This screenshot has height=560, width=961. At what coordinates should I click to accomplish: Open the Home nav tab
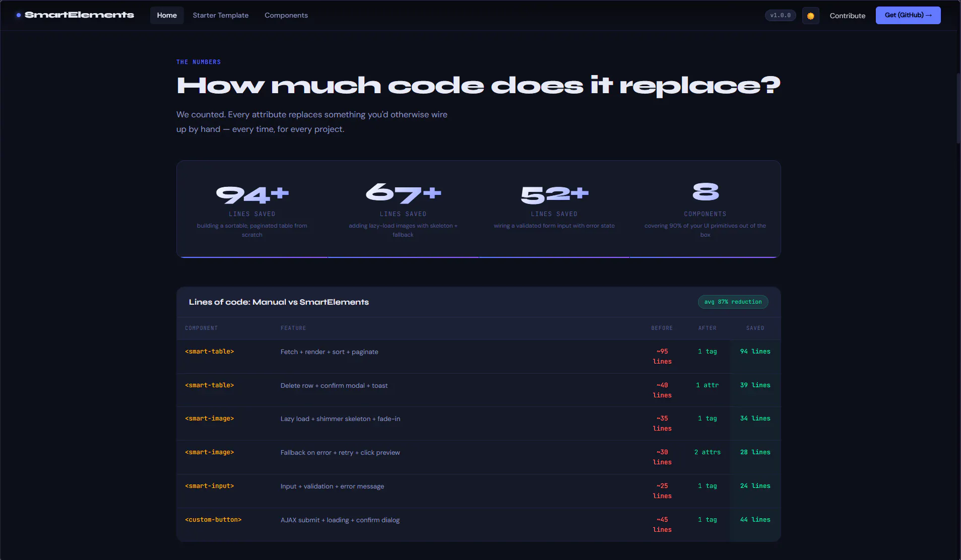[167, 15]
